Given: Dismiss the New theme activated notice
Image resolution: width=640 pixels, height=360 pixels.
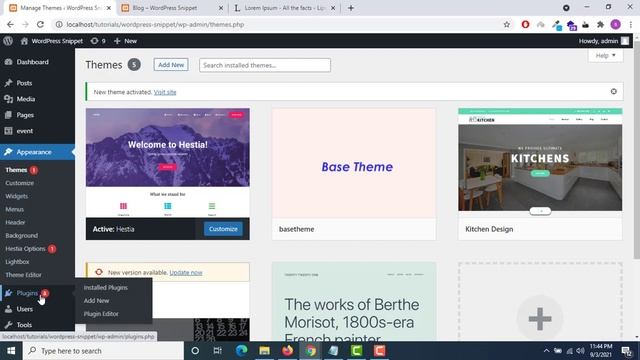Looking at the screenshot, I should [613, 91].
